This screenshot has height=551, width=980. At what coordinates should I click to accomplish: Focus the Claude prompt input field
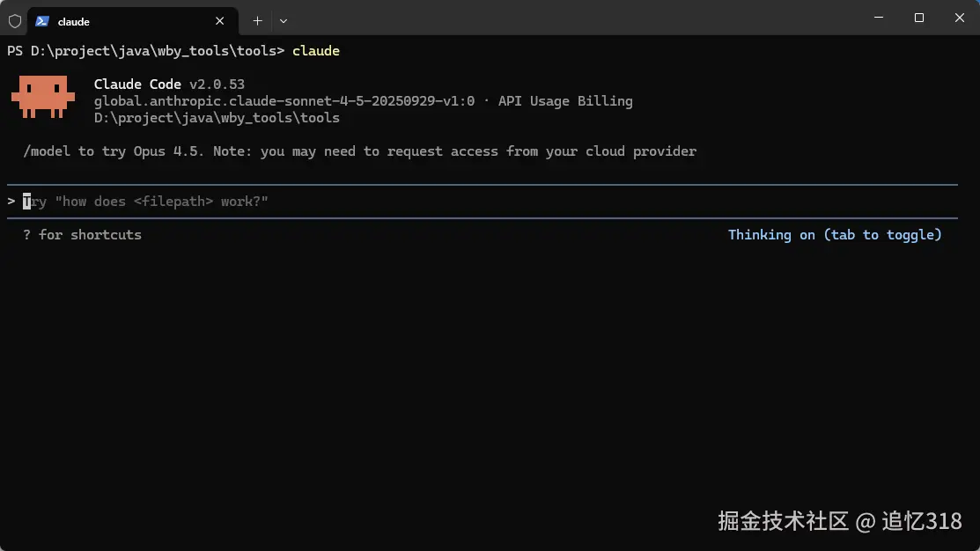[x=440, y=202]
